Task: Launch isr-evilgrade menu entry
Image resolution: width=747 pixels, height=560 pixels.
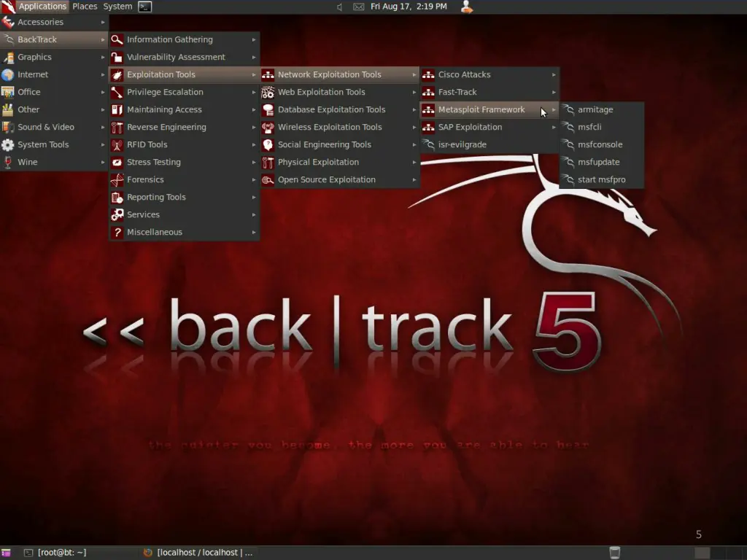Action: tap(489, 145)
